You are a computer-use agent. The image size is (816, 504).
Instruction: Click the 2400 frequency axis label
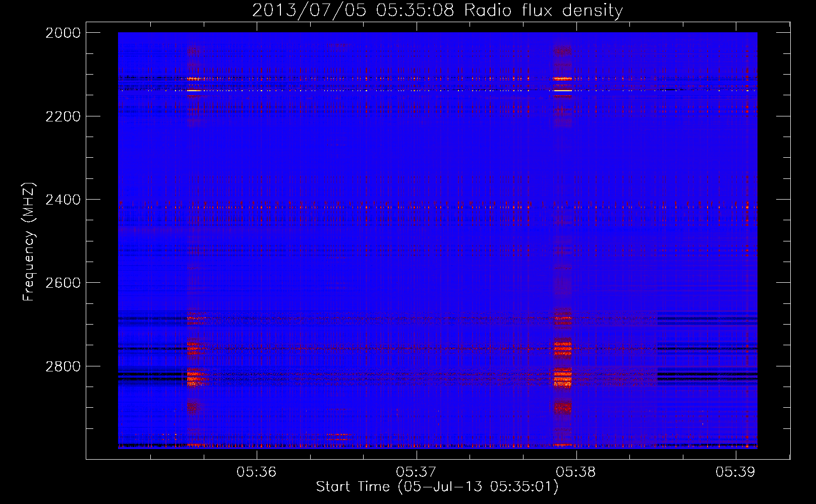click(63, 200)
